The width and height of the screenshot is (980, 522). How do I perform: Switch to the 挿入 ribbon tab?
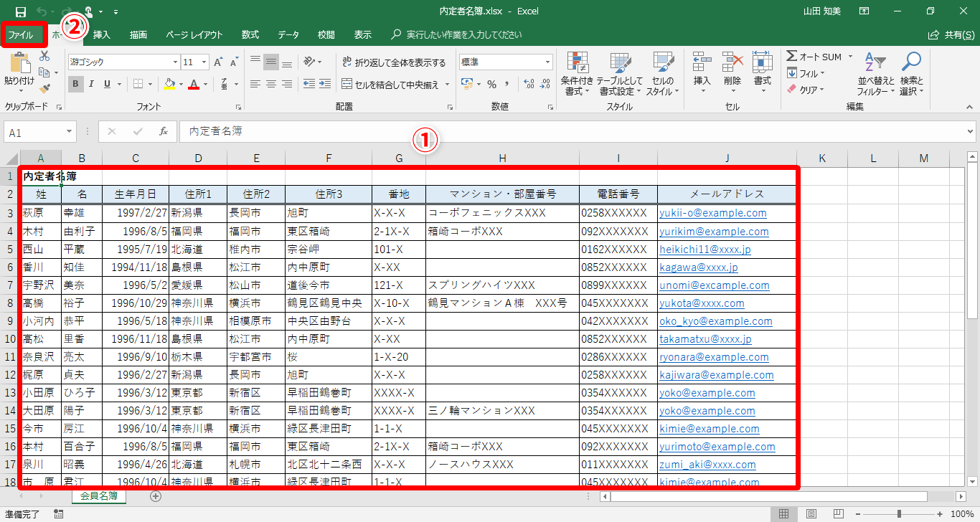(102, 34)
